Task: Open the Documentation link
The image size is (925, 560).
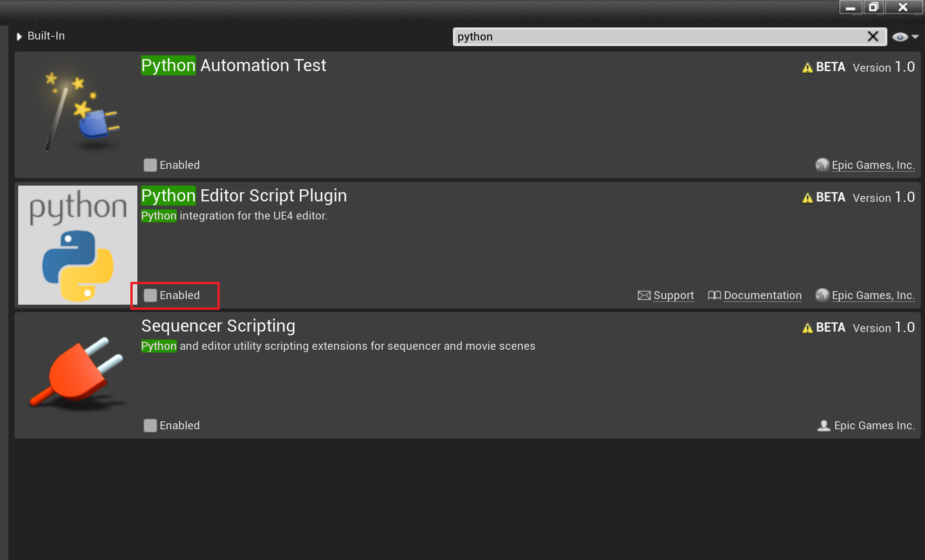Action: click(x=763, y=295)
